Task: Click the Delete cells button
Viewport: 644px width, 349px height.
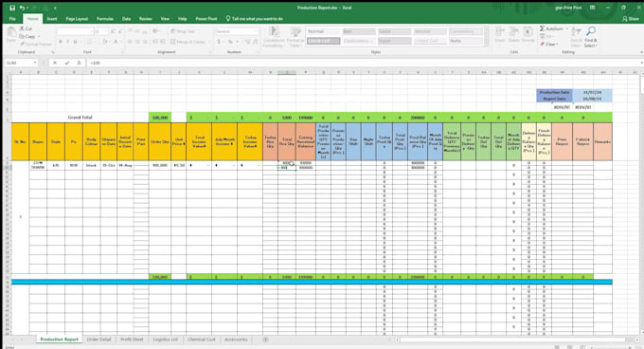Action: (x=514, y=35)
